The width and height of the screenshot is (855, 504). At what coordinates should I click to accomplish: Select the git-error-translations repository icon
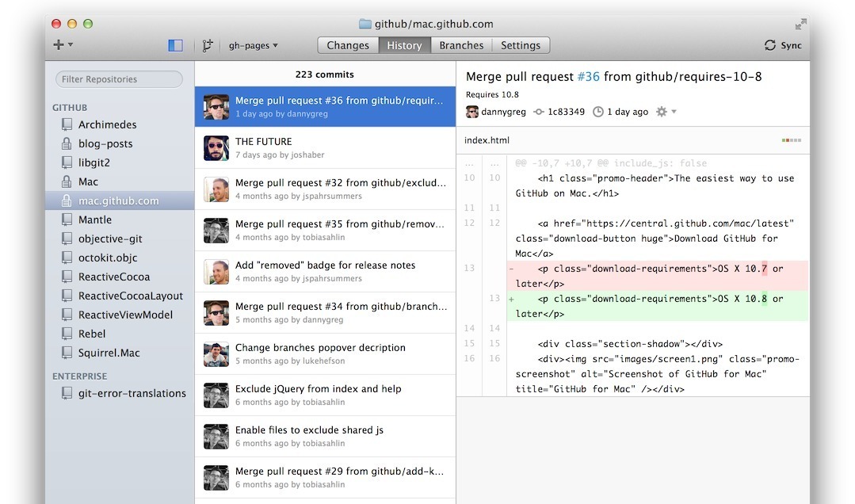click(67, 393)
